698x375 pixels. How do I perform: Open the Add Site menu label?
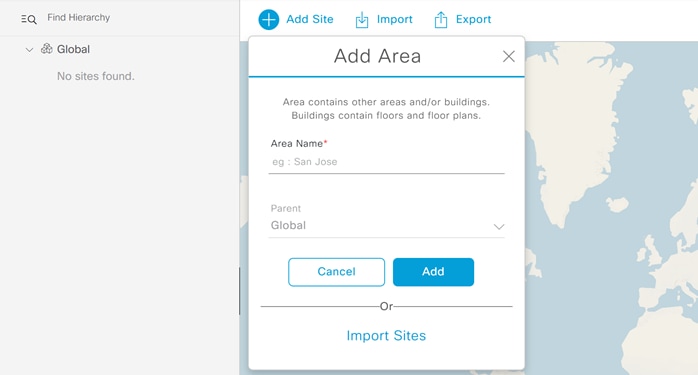[310, 19]
